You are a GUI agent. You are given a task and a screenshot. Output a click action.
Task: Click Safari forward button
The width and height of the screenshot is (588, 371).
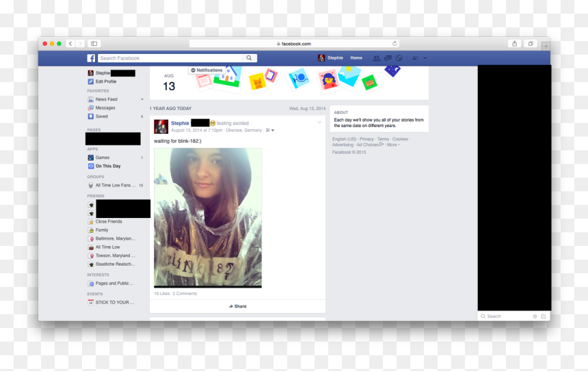80,44
